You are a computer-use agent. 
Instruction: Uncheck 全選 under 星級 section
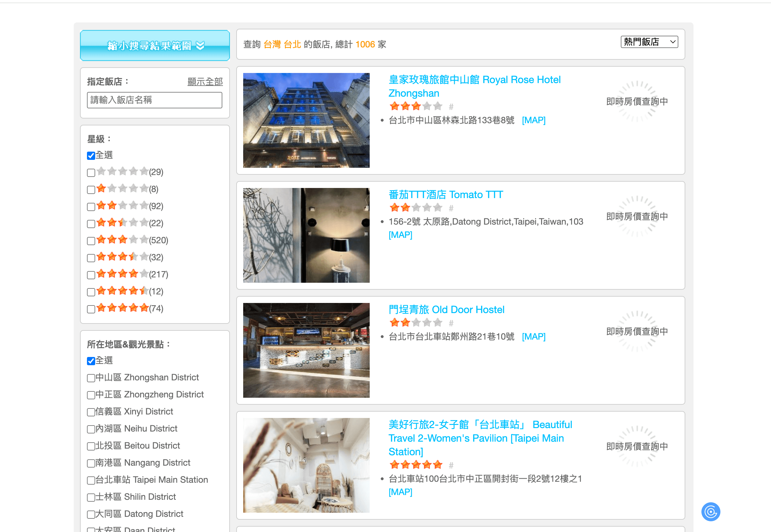(x=91, y=156)
